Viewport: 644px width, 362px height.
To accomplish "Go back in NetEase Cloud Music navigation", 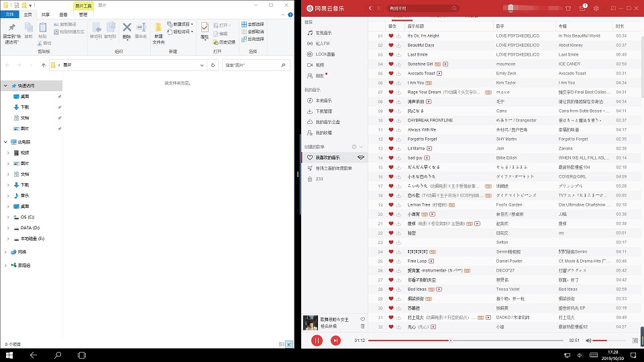I will pyautogui.click(x=370, y=8).
